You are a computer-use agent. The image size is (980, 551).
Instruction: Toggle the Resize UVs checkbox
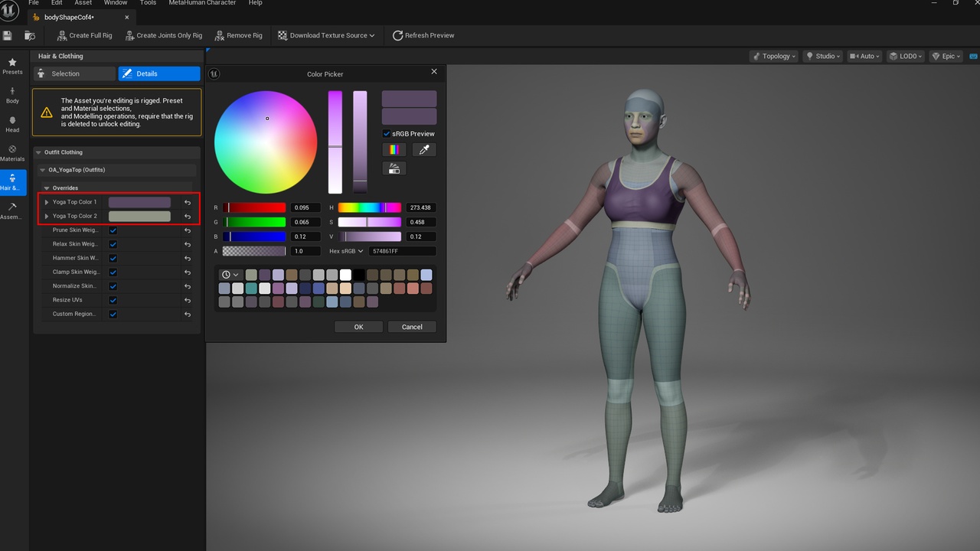click(x=113, y=301)
